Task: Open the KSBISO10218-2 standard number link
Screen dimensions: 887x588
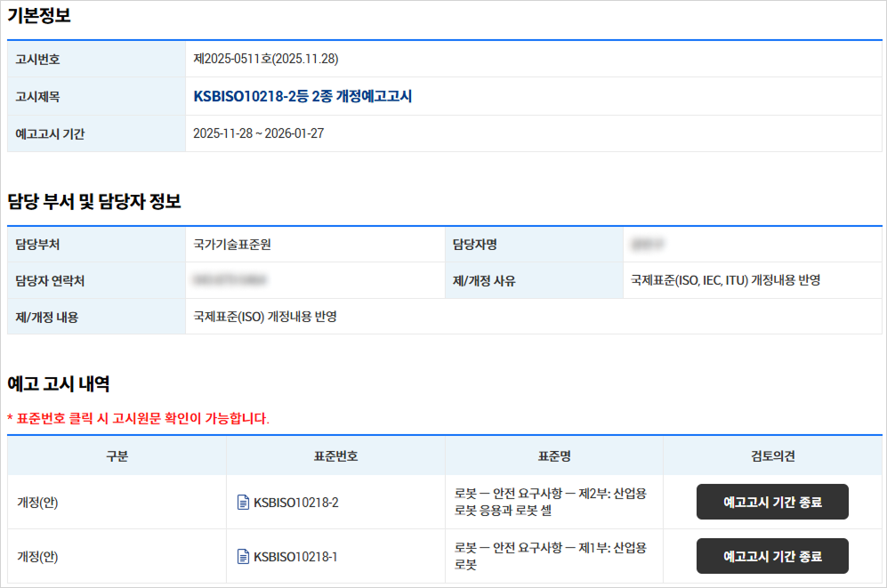Action: pyautogui.click(x=296, y=503)
